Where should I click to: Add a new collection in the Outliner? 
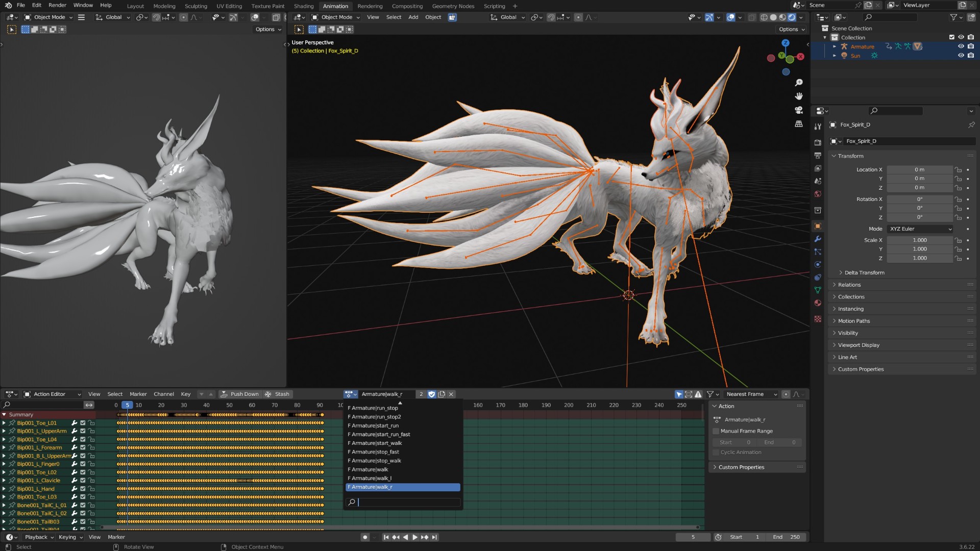(x=970, y=17)
